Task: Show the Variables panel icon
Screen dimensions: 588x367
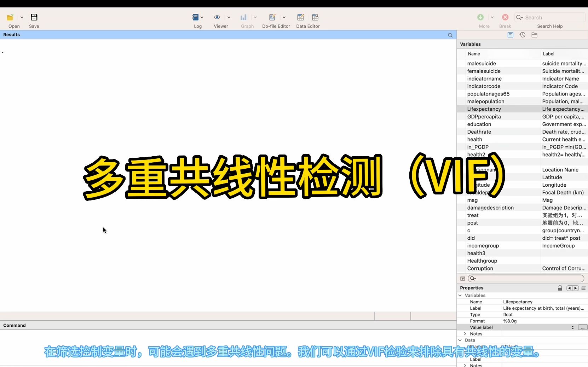Action: click(x=511, y=35)
